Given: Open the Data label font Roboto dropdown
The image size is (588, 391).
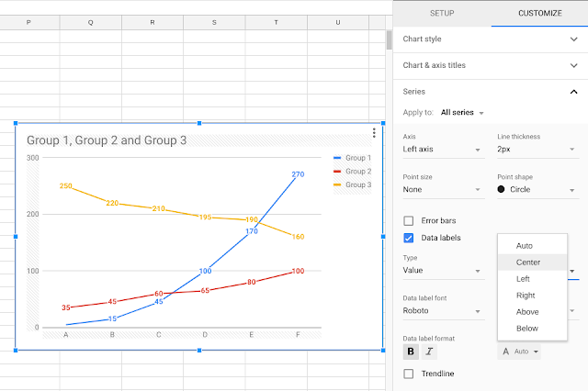Looking at the screenshot, I should click(x=444, y=311).
